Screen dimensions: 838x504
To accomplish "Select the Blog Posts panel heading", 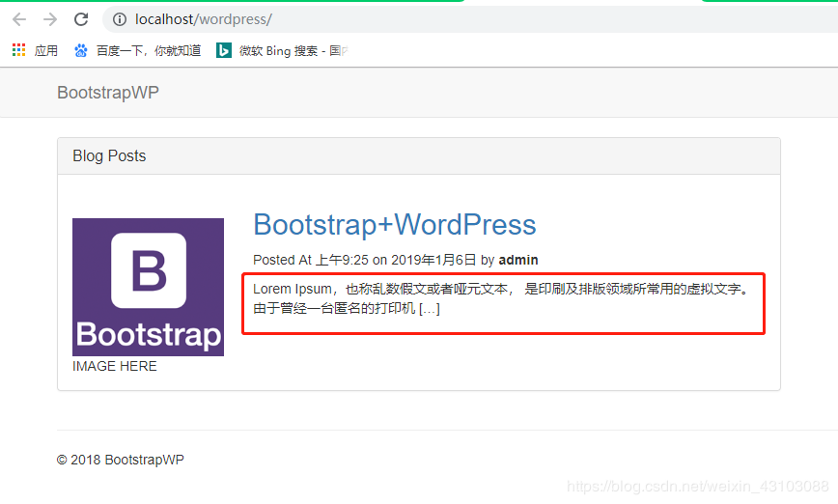I will 109,155.
